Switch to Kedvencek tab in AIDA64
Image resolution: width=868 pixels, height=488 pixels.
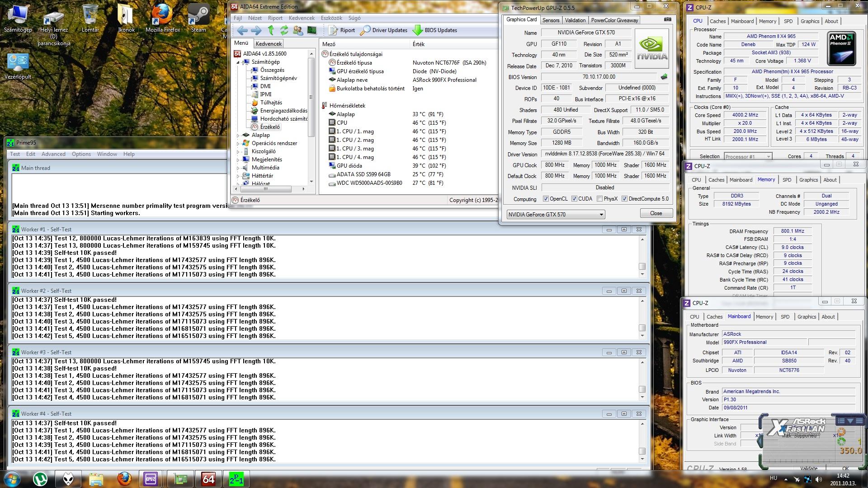click(269, 44)
